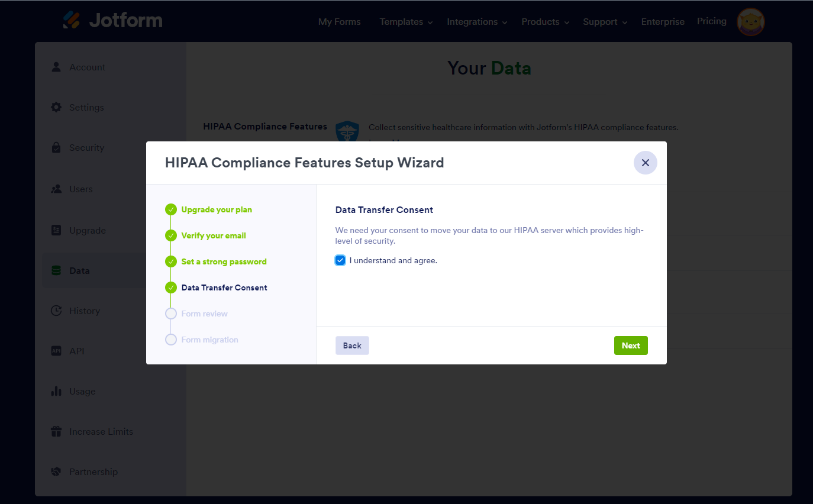The width and height of the screenshot is (813, 504).
Task: Go to My Forms
Action: pos(339,22)
